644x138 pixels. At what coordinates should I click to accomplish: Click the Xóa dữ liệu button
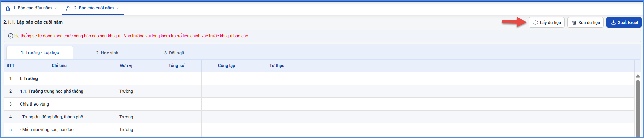tap(585, 22)
